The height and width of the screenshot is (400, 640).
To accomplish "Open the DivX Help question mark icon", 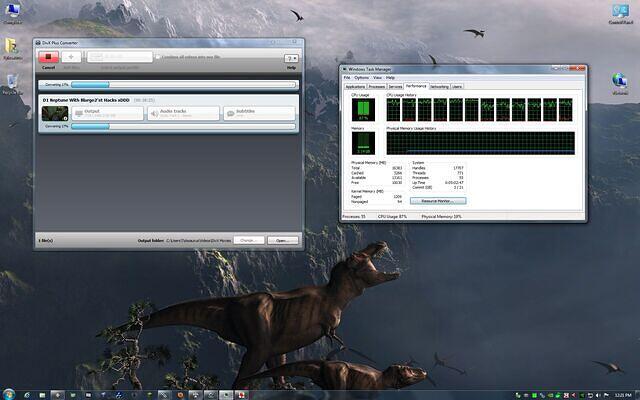I will [x=291, y=59].
